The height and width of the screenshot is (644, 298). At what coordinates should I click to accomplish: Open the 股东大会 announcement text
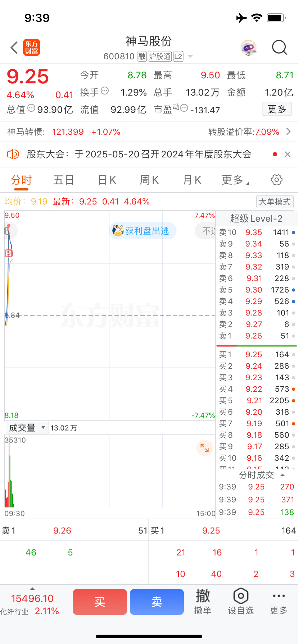(x=139, y=154)
